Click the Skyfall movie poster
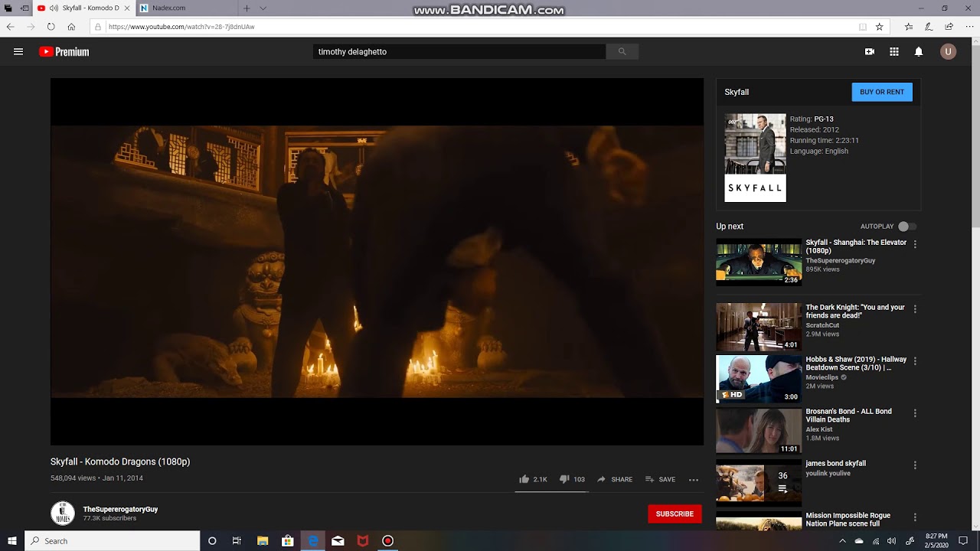980x551 pixels. [755, 158]
